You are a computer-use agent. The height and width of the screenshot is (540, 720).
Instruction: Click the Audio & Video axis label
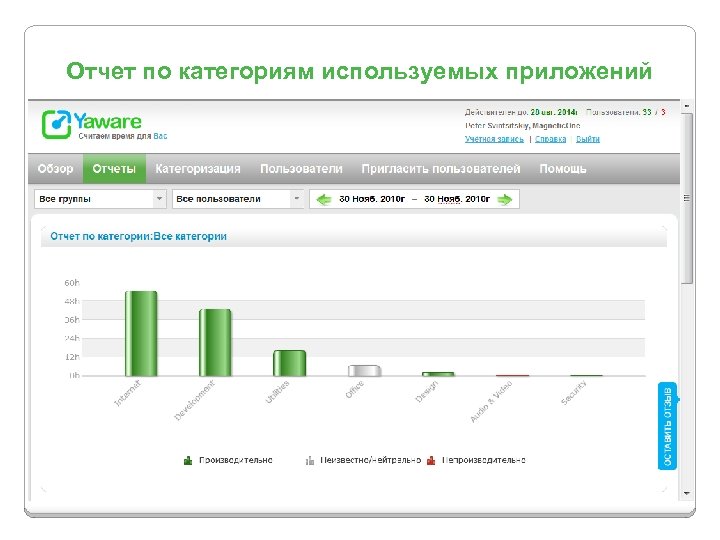pos(491,402)
